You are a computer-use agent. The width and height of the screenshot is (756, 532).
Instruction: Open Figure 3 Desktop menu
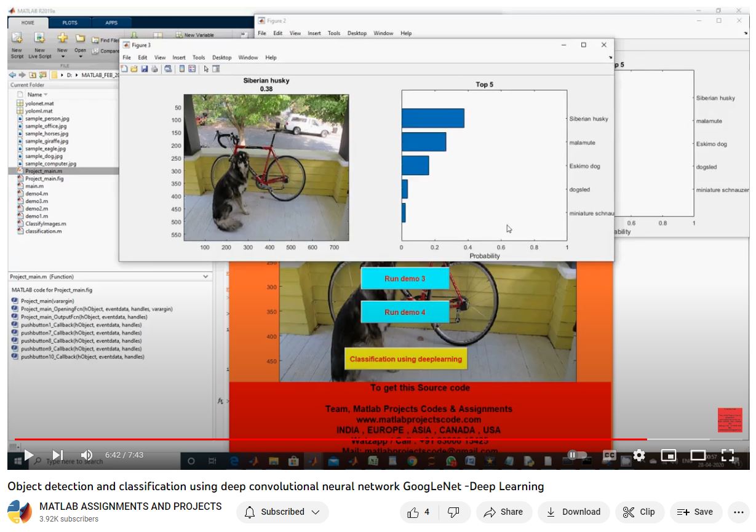(x=221, y=57)
